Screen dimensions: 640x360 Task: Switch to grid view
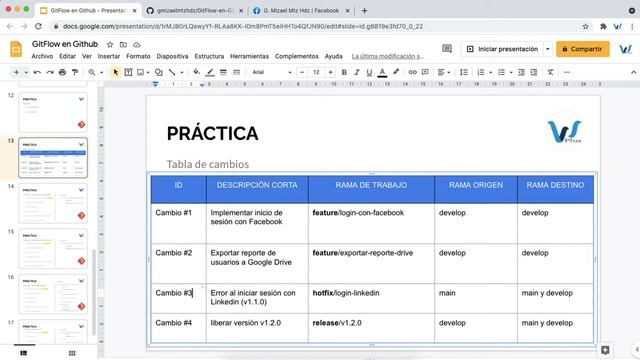tap(72, 353)
